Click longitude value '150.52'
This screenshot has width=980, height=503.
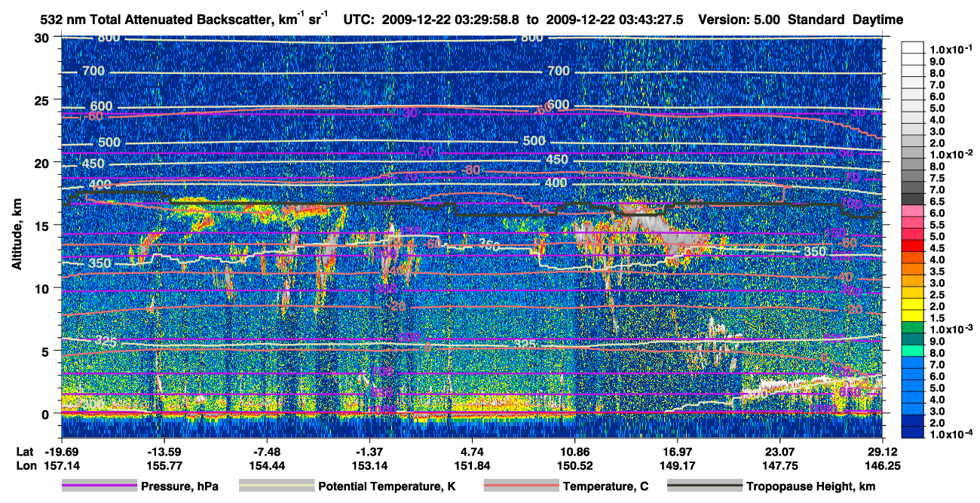[x=575, y=465]
